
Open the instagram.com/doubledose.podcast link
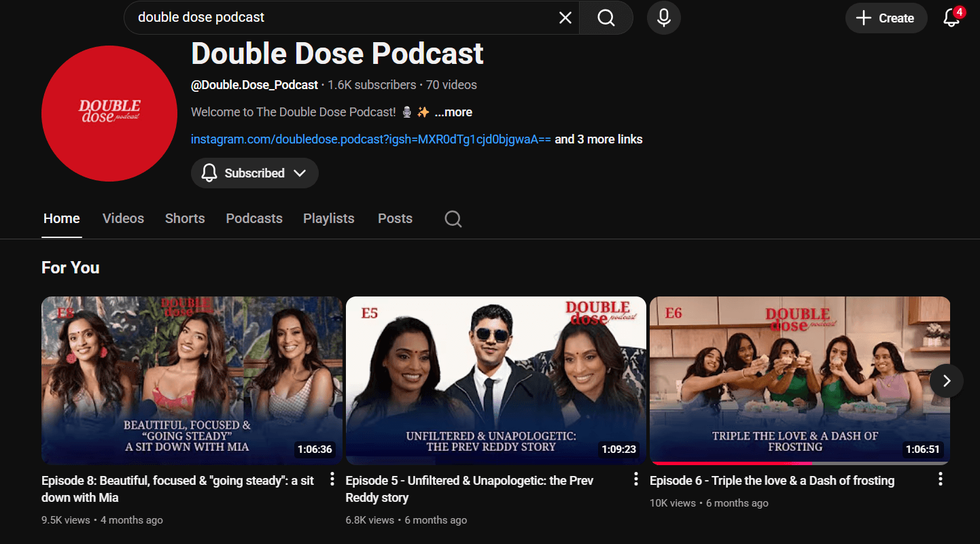370,139
